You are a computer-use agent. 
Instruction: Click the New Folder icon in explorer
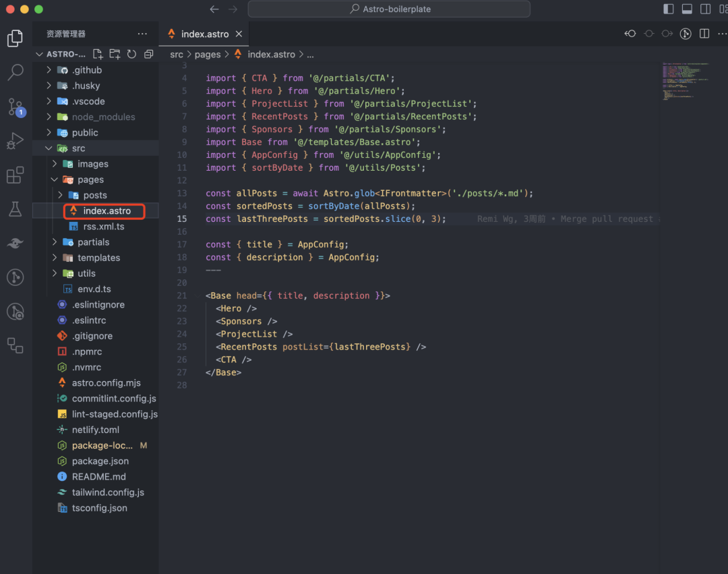click(115, 54)
